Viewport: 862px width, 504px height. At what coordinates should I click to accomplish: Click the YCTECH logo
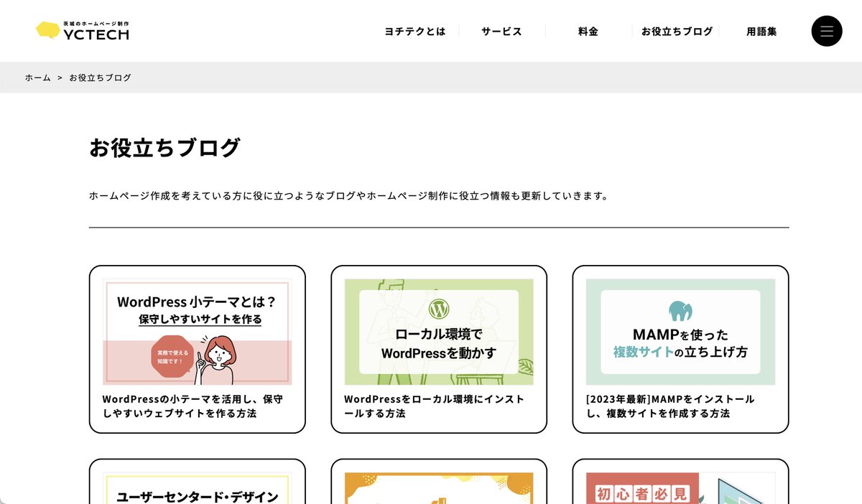[x=83, y=30]
